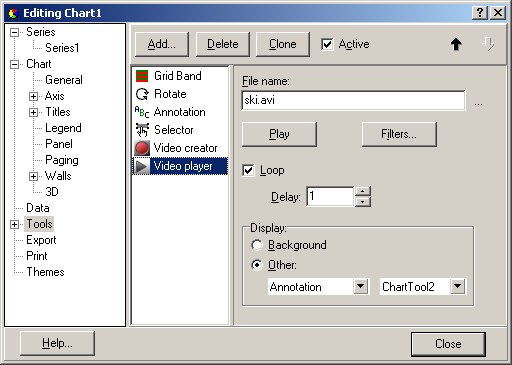Click the Video player triangle icon
The image size is (512, 365).
pos(142,166)
